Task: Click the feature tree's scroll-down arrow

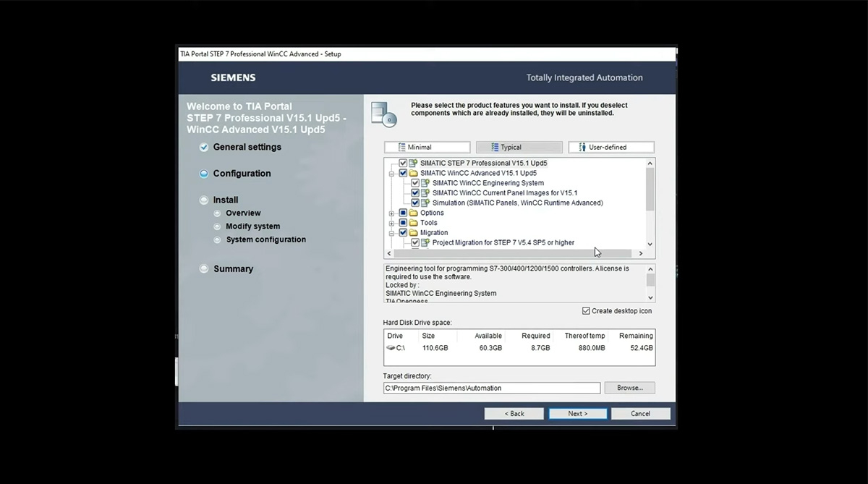Action: coord(650,245)
